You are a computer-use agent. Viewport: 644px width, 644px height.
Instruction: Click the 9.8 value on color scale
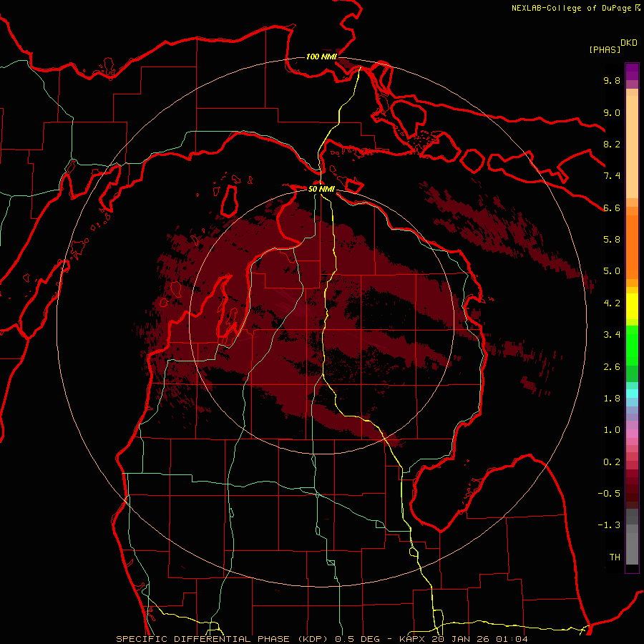click(612, 80)
